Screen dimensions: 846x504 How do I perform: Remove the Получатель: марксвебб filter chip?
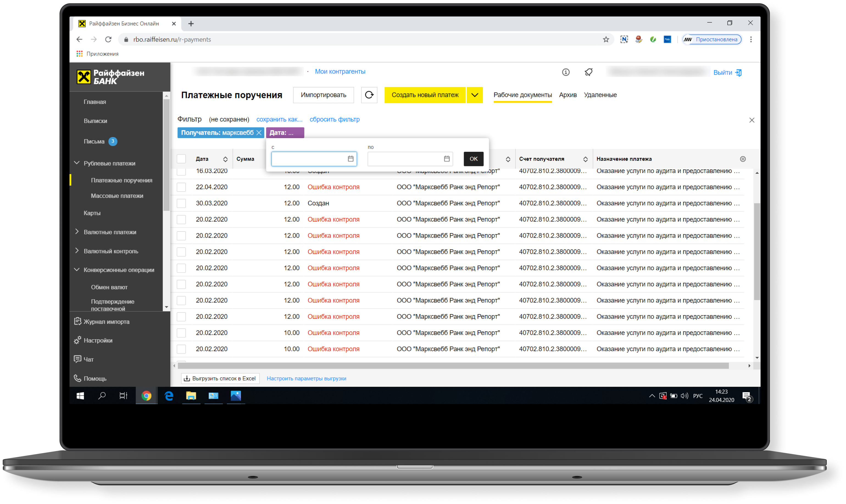tap(259, 133)
